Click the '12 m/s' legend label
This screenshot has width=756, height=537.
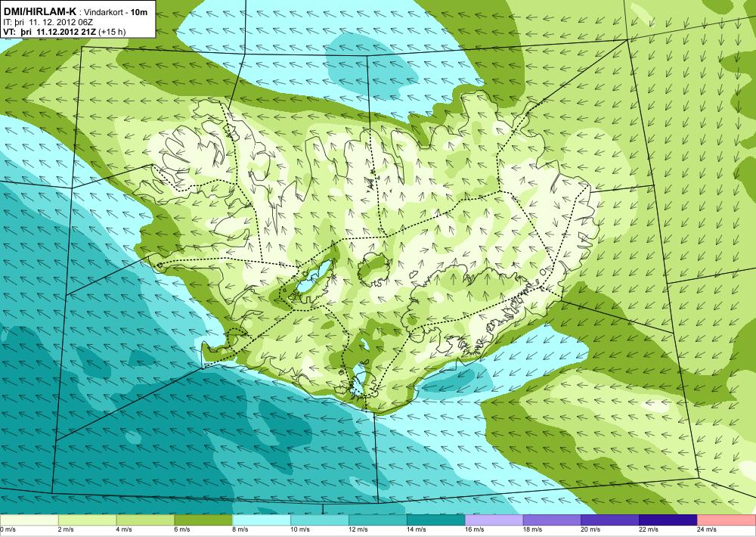(358, 529)
